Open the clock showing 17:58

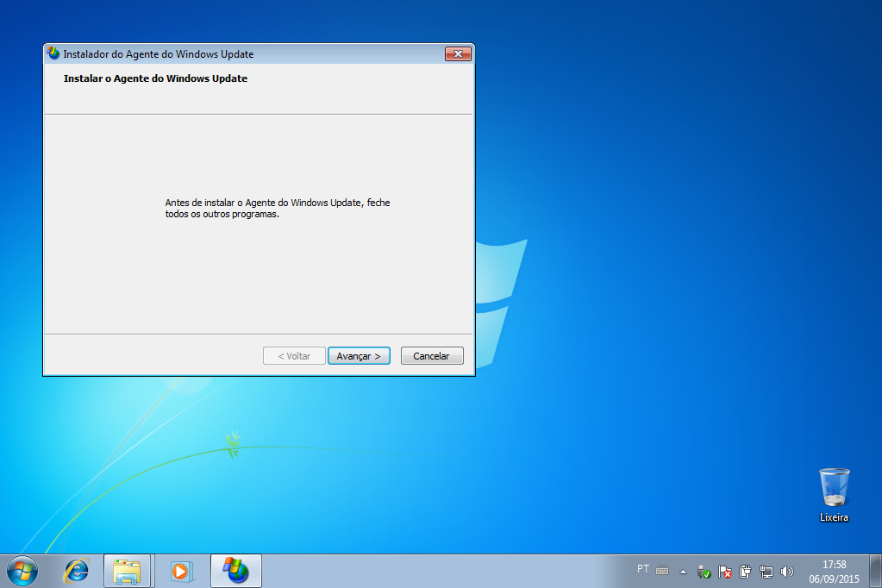835,571
